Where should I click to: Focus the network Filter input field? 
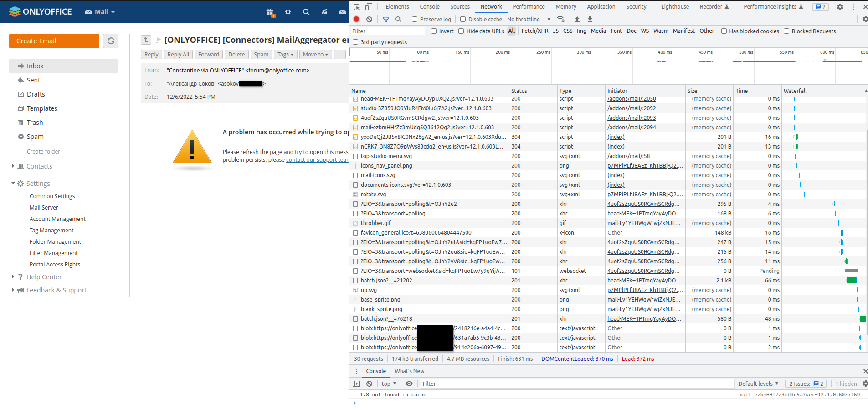click(x=388, y=31)
